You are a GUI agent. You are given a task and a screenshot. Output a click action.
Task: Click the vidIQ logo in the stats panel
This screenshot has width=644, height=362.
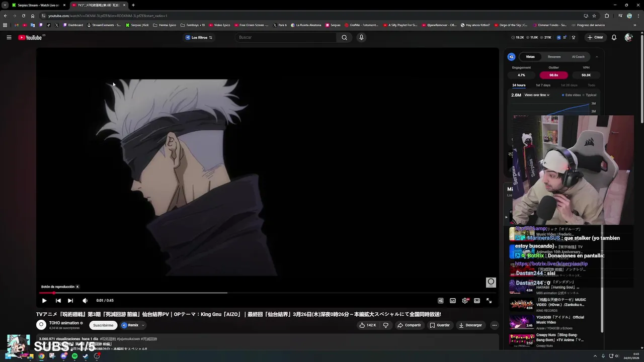tap(511, 57)
